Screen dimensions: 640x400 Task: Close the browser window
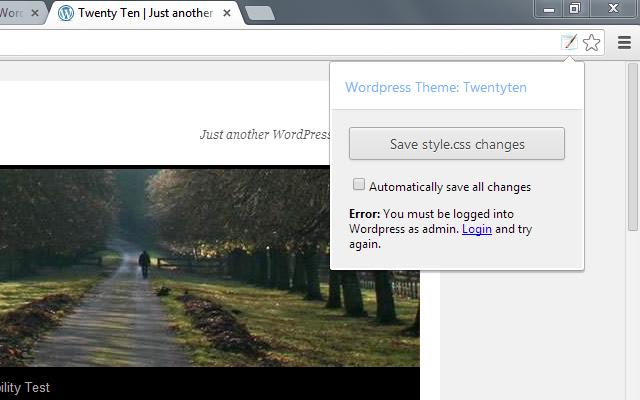point(613,9)
